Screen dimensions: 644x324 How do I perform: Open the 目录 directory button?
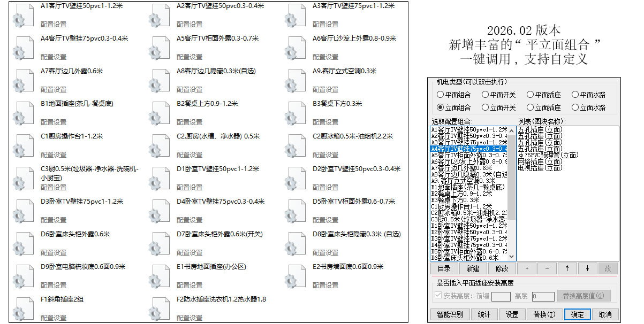point(444,268)
